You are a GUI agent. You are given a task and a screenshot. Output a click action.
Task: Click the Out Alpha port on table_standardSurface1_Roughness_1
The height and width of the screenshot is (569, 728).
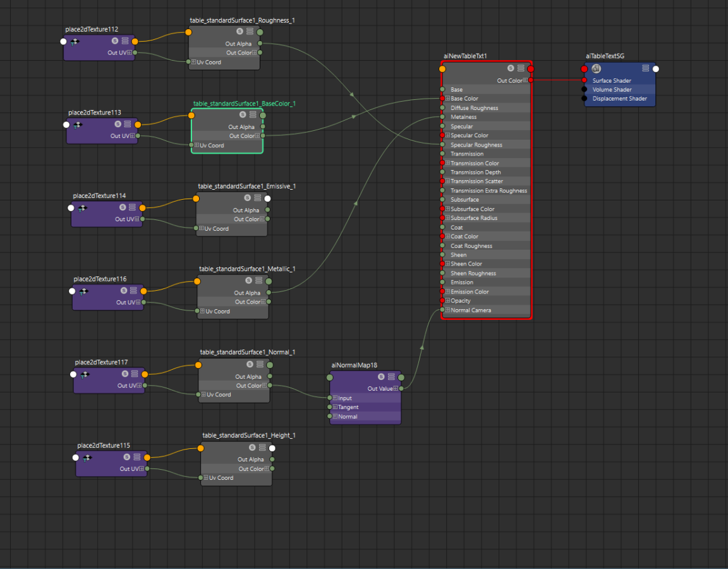pos(260,43)
